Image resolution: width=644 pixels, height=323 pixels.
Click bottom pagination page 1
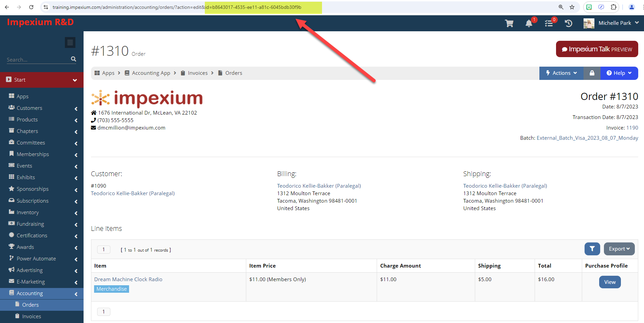click(x=104, y=312)
